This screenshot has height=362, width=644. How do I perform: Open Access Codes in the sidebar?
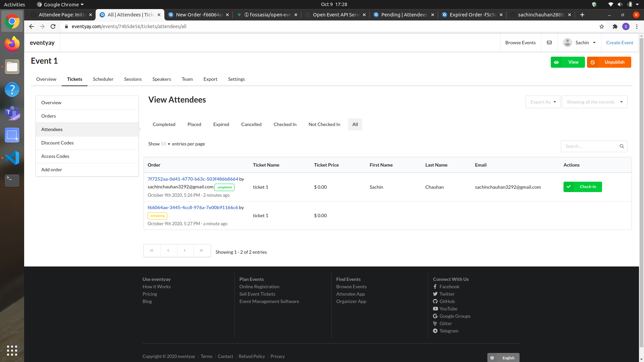tap(87, 156)
